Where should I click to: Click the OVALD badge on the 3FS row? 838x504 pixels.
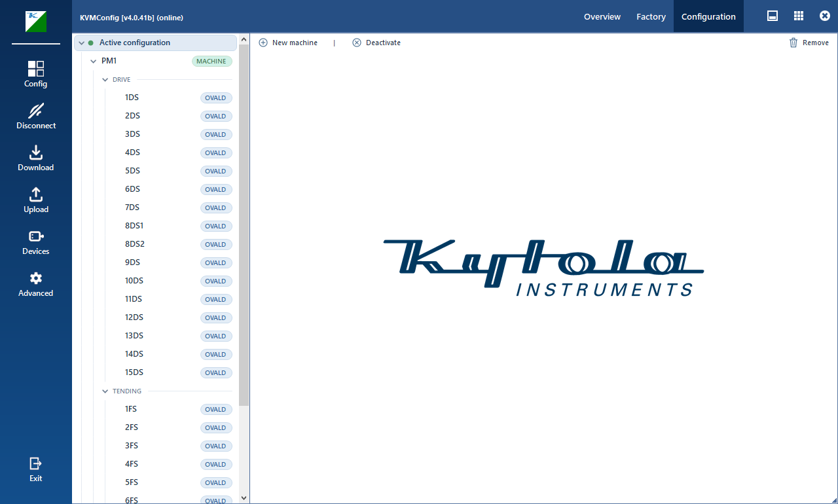tap(216, 446)
